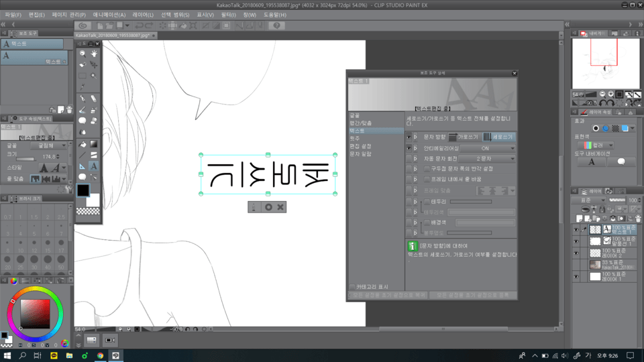This screenshot has width=644, height=362.
Task: Expand the 문자 방향 row triangle
Action: (415, 137)
